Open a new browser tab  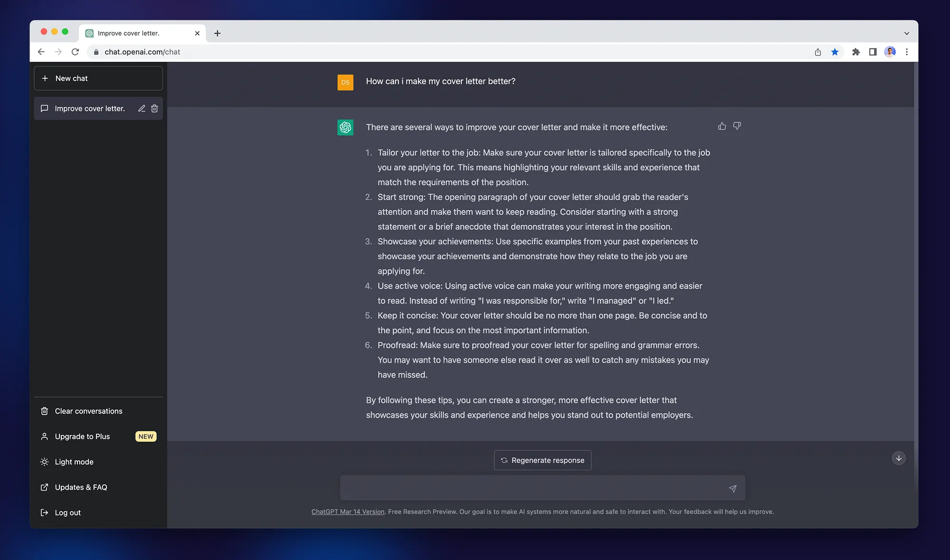[218, 33]
